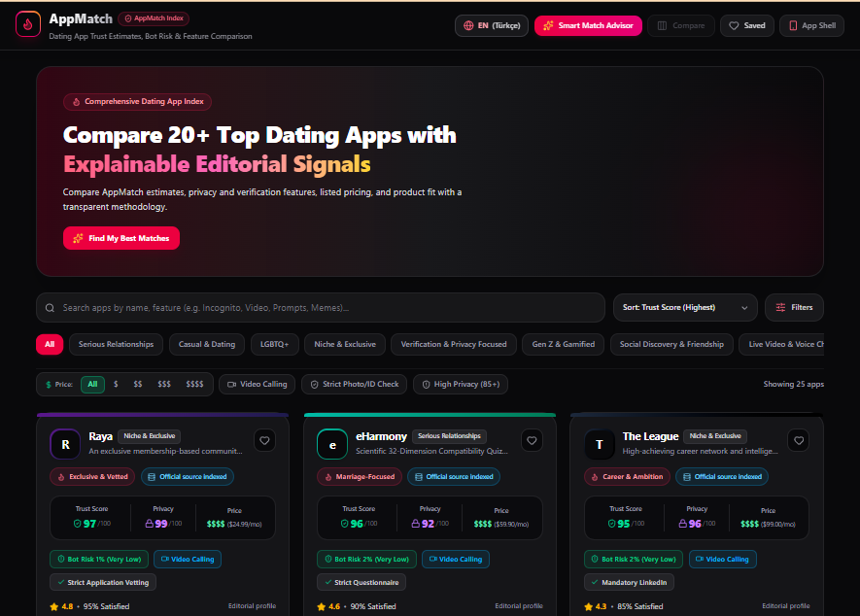Launch the Smart Match Advisor
Viewport: 860px width, 616px height.
(589, 25)
